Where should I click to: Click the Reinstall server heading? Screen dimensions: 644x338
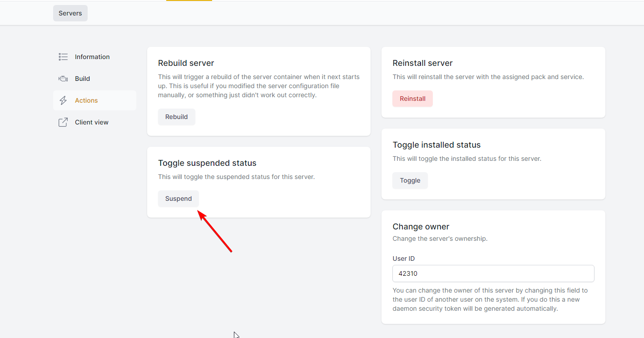click(422, 63)
